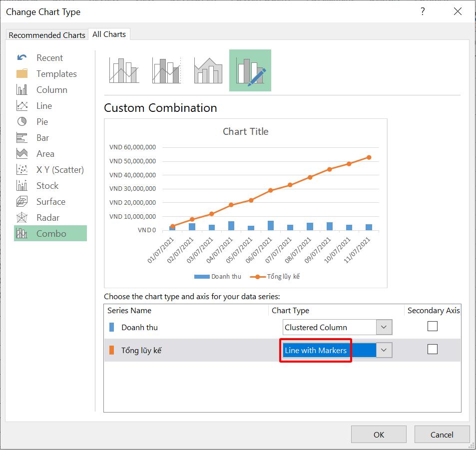Enable Secondary Axis for Doanh thu series

[x=432, y=326]
